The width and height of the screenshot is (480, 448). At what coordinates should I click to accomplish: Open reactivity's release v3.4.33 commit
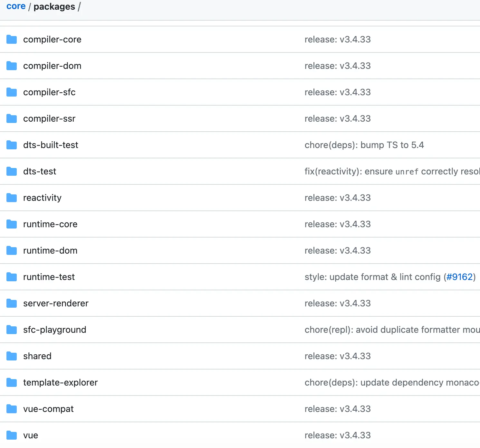[x=338, y=198]
